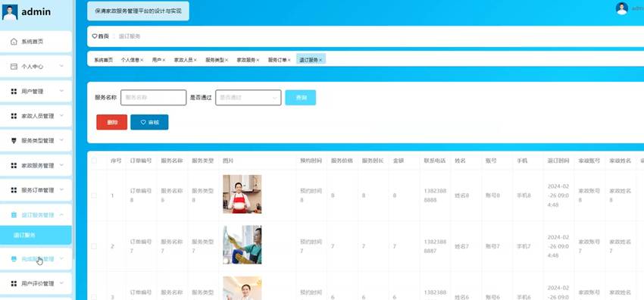
Task: Toggle the select-all checkbox in table header
Action: pos(94,161)
